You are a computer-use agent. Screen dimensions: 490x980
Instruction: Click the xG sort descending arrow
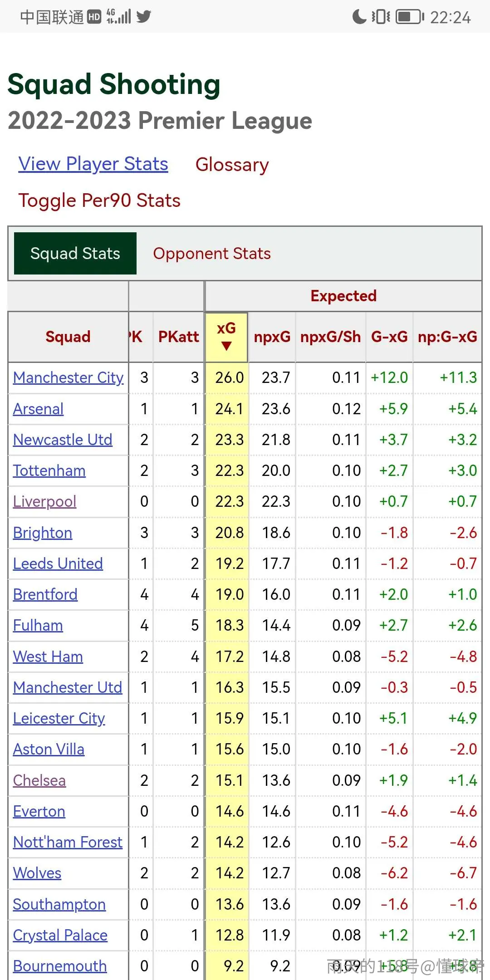point(226,346)
